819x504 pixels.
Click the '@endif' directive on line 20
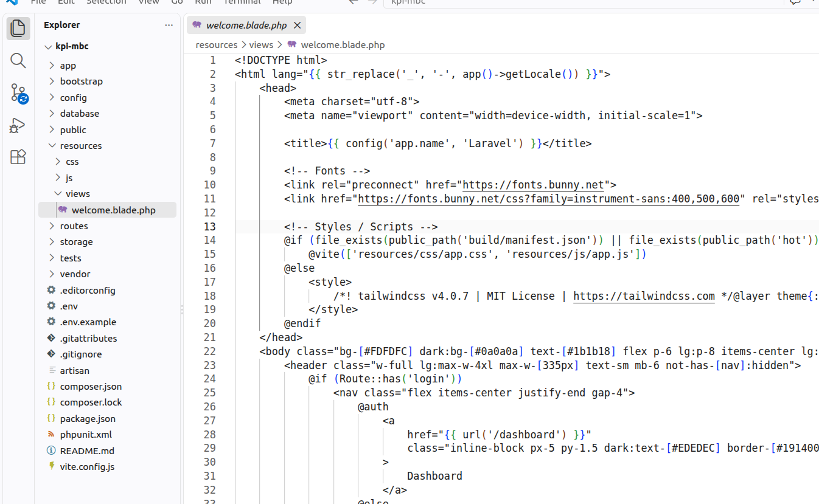tap(302, 323)
